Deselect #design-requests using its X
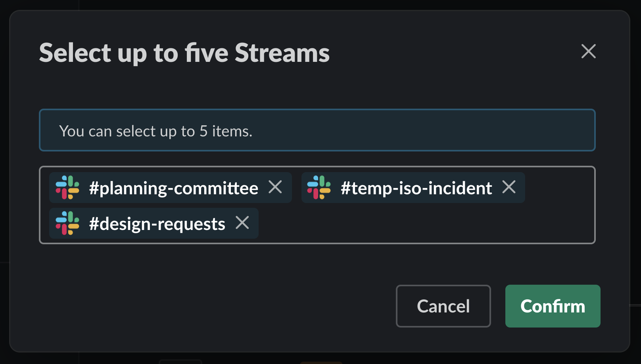Viewport: 641px width, 364px height. point(242,222)
